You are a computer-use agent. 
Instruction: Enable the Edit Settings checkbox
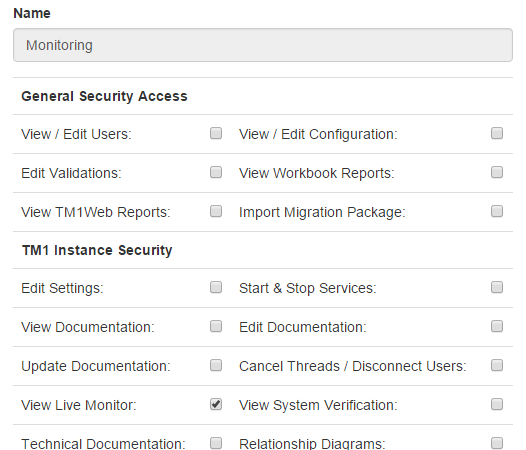click(x=216, y=287)
